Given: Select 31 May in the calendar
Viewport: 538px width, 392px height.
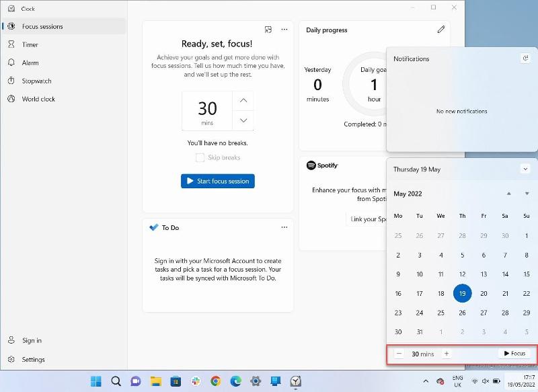Looking at the screenshot, I should click(419, 332).
